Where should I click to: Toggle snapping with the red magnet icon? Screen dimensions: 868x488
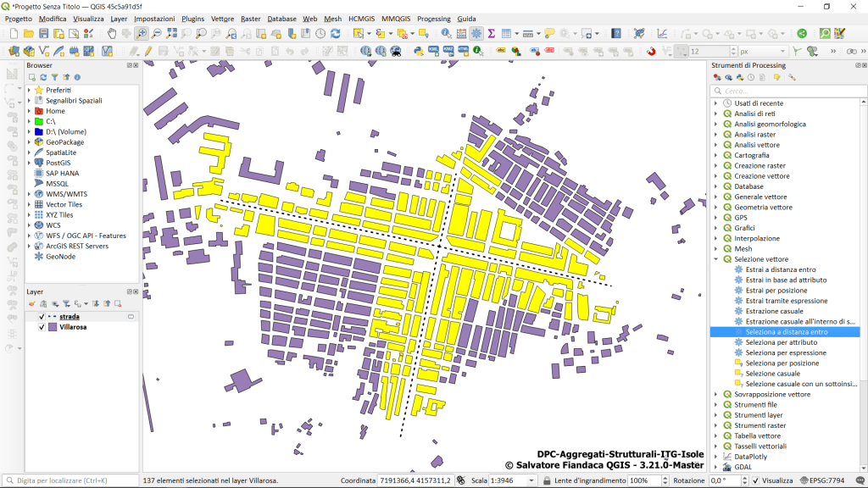651,51
